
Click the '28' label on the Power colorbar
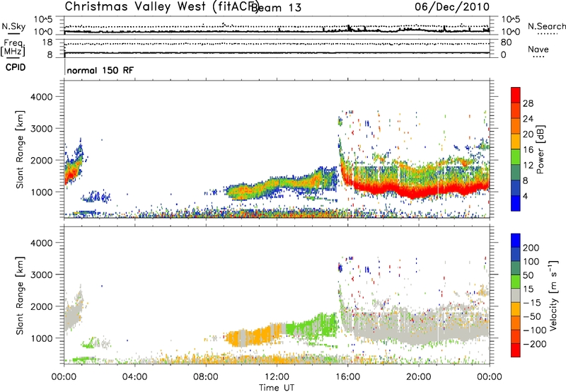coord(528,103)
